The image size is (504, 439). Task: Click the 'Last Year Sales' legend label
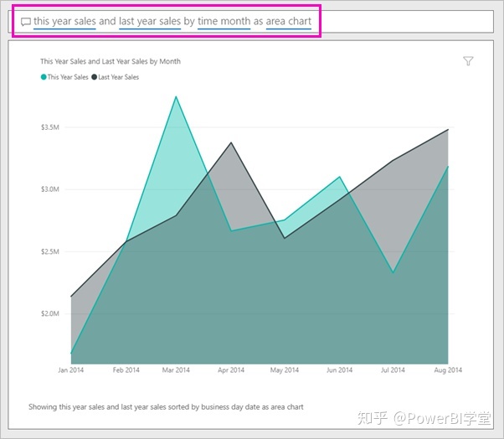(x=119, y=77)
